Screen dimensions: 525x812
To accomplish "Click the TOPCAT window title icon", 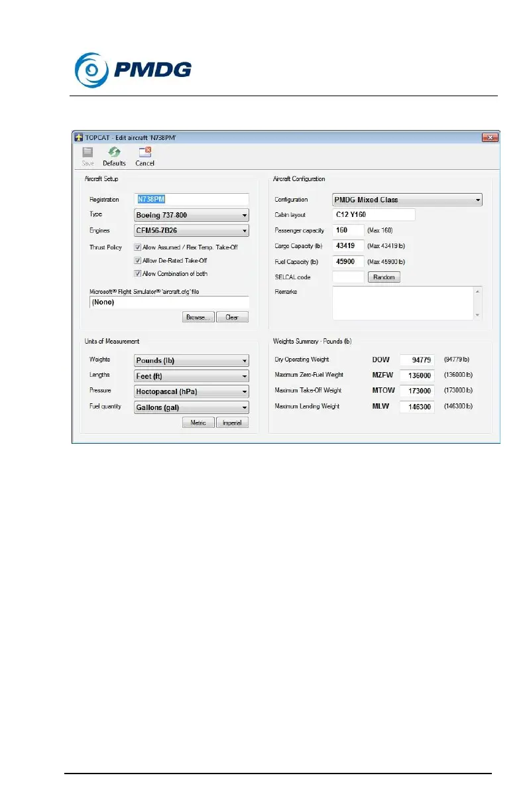I will 78,137.
